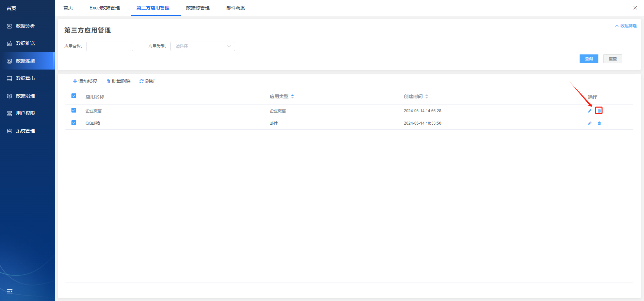Toggle checkbox for QQ邮箱 row
The image size is (644, 301).
(x=74, y=123)
